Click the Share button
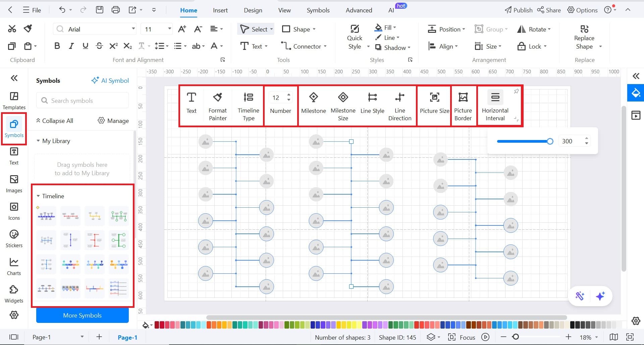 (x=549, y=10)
